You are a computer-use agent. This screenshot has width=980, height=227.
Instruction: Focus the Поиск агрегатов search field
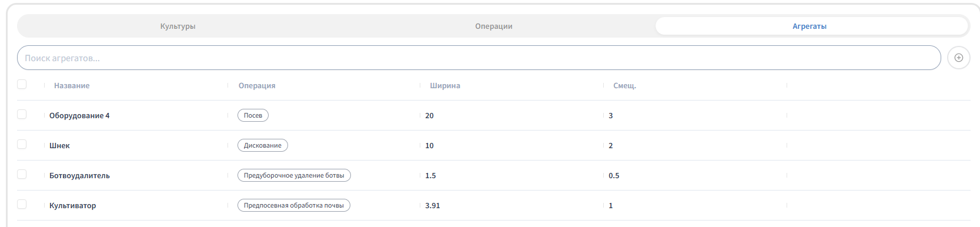click(x=479, y=58)
